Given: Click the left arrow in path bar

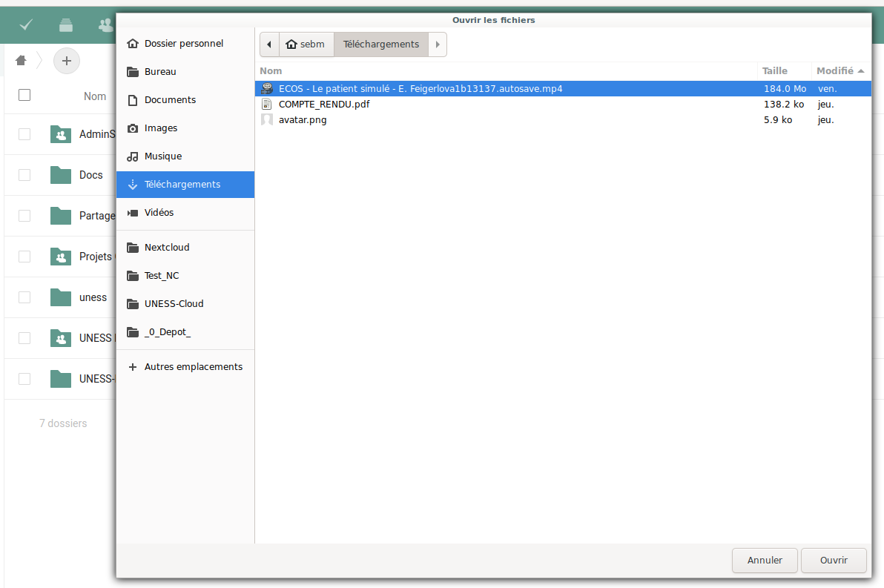Looking at the screenshot, I should pos(269,44).
